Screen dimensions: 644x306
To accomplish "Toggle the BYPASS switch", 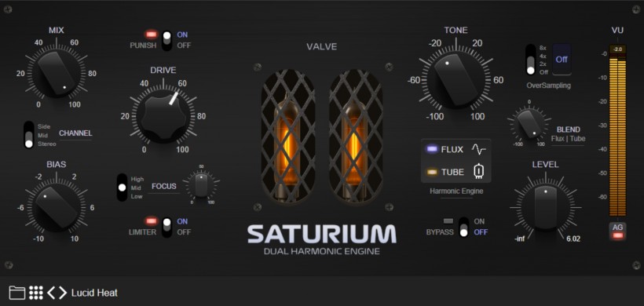I will (463, 227).
